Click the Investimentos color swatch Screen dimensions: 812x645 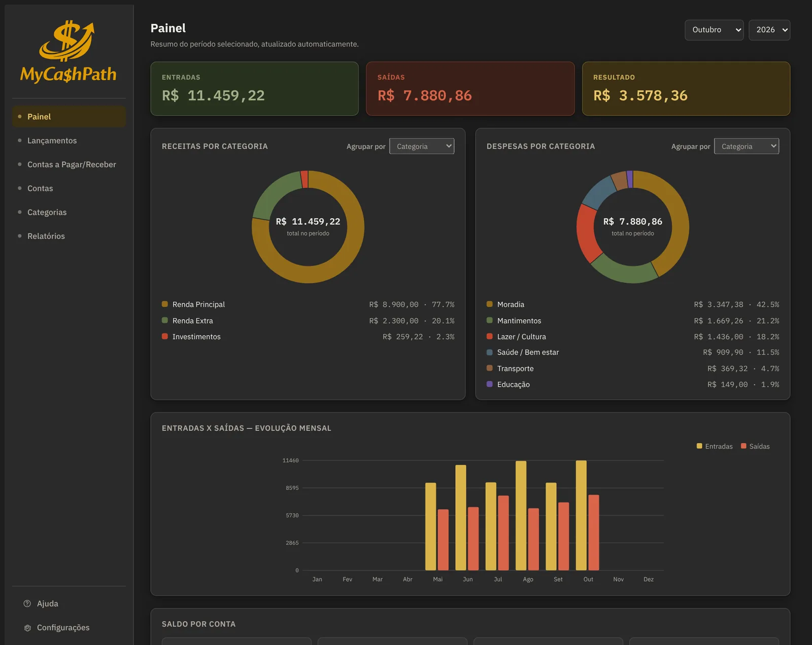165,336
